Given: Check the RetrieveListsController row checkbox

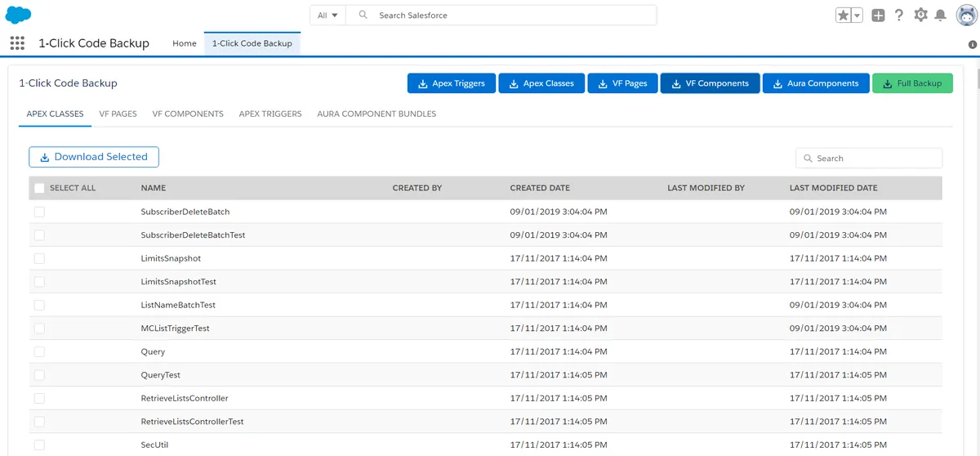Looking at the screenshot, I should pos(39,399).
